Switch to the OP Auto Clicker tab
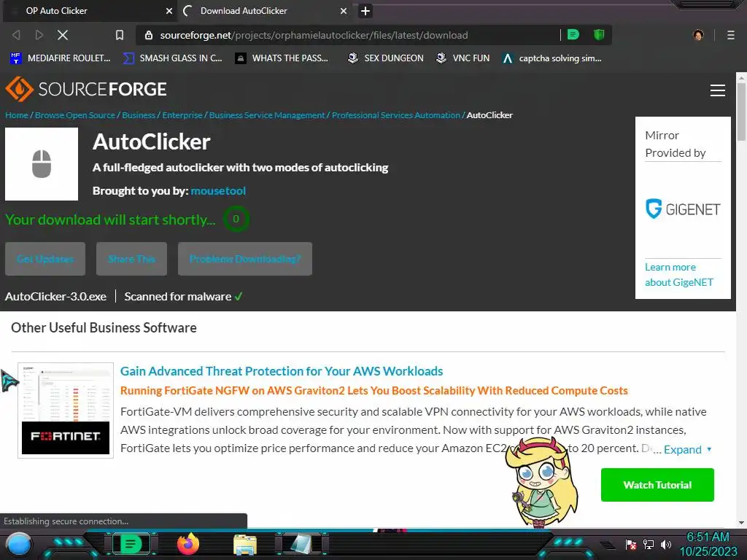Viewport: 747px width, 560px height. [x=90, y=10]
